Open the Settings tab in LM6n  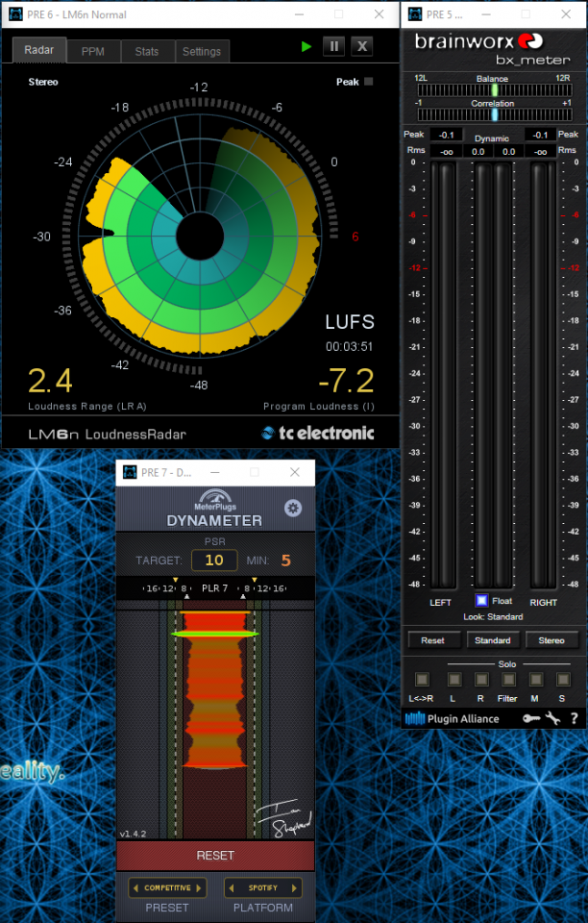coord(202,52)
